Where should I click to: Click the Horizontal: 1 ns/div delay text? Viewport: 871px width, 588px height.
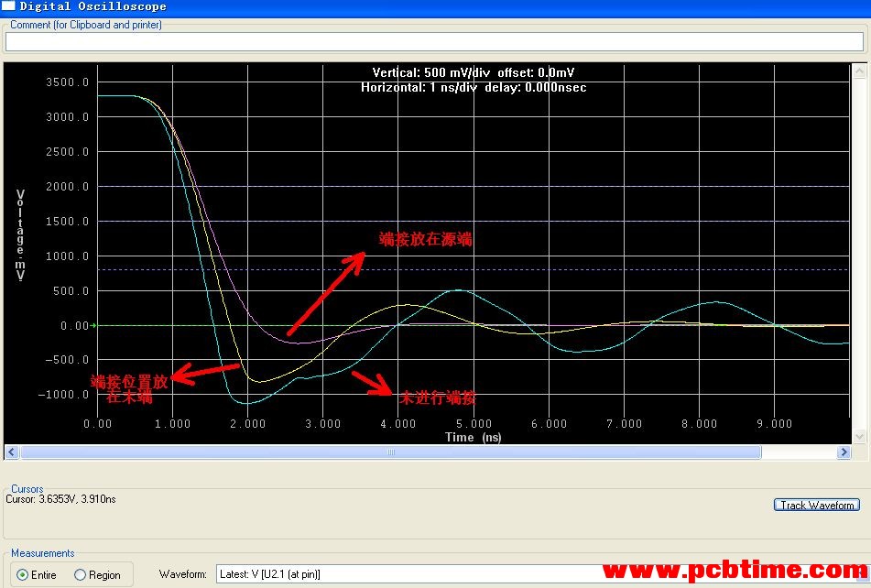point(474,87)
